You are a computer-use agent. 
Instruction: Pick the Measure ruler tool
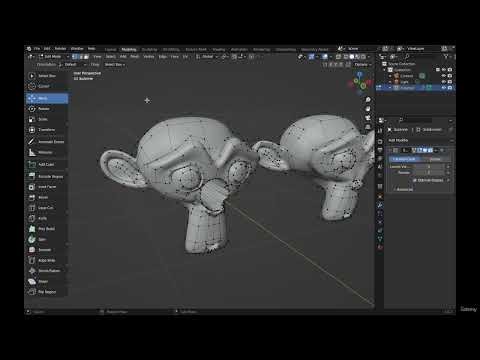[47, 152]
